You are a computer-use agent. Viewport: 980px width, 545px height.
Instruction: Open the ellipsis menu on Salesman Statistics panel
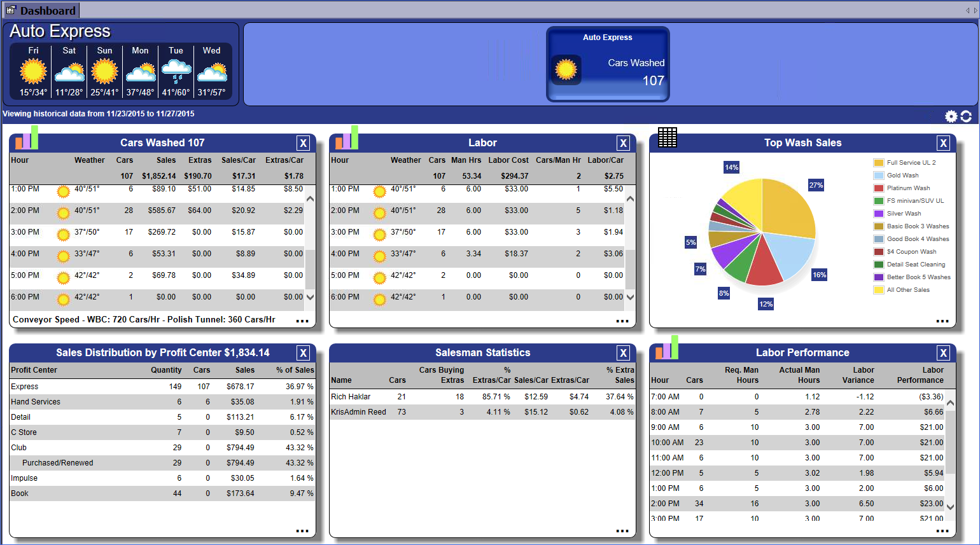(622, 531)
